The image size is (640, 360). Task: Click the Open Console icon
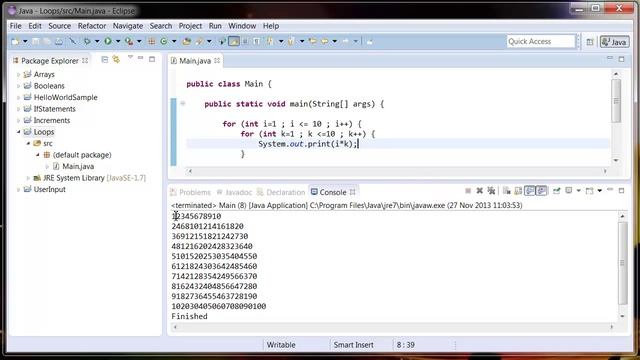coord(589,191)
